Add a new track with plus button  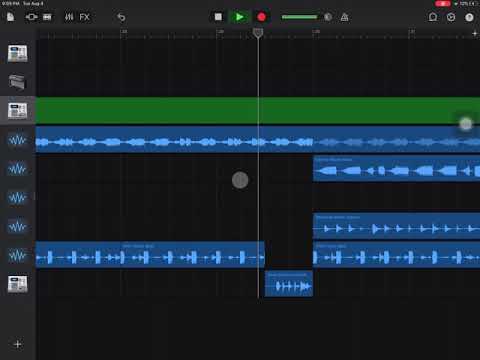pyautogui.click(x=18, y=344)
